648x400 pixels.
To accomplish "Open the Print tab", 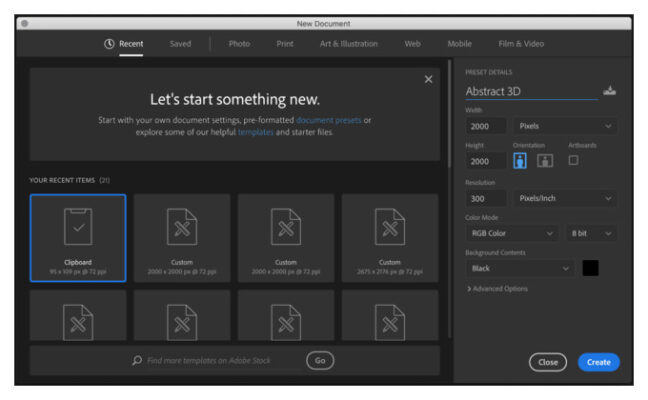I will point(285,44).
